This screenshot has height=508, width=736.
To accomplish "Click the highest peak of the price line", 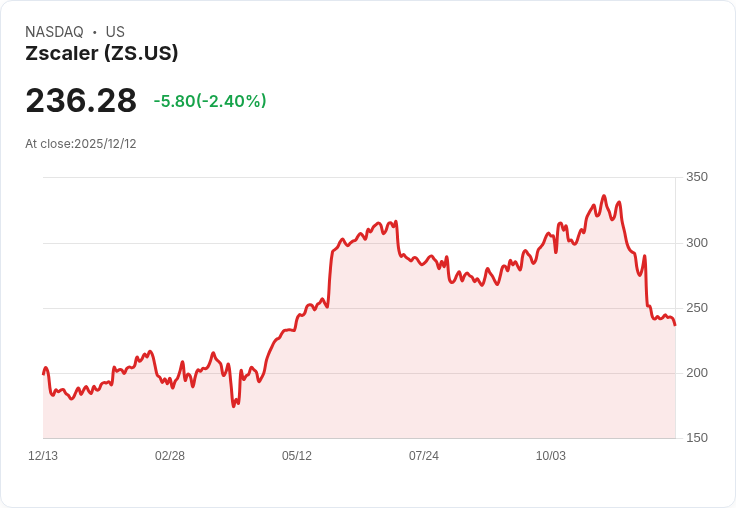I will point(603,196).
